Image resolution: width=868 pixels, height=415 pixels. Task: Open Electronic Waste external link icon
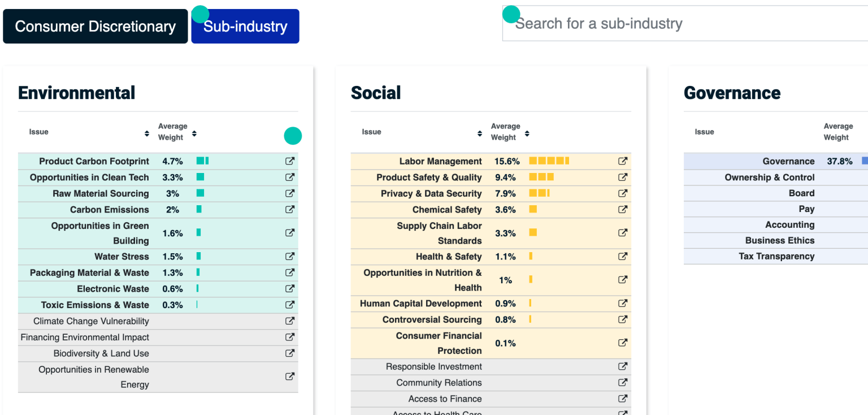(289, 288)
